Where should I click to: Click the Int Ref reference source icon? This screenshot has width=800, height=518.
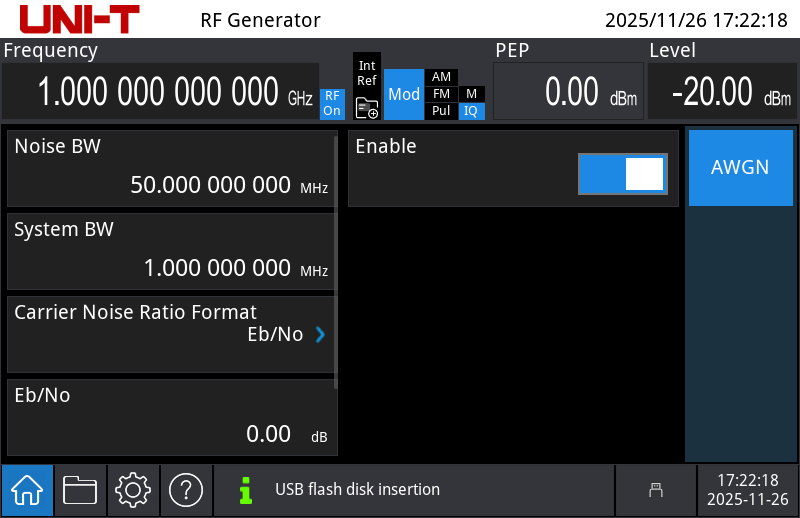coord(367,88)
